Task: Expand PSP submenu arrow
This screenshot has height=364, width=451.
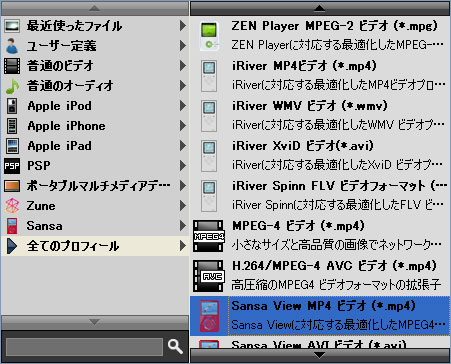Action: click(x=182, y=166)
